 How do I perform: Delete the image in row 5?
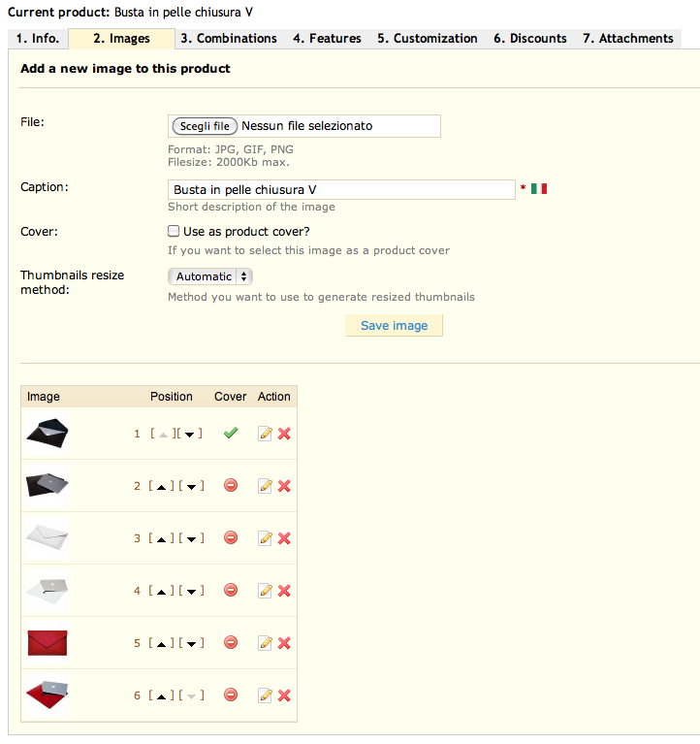click(284, 643)
